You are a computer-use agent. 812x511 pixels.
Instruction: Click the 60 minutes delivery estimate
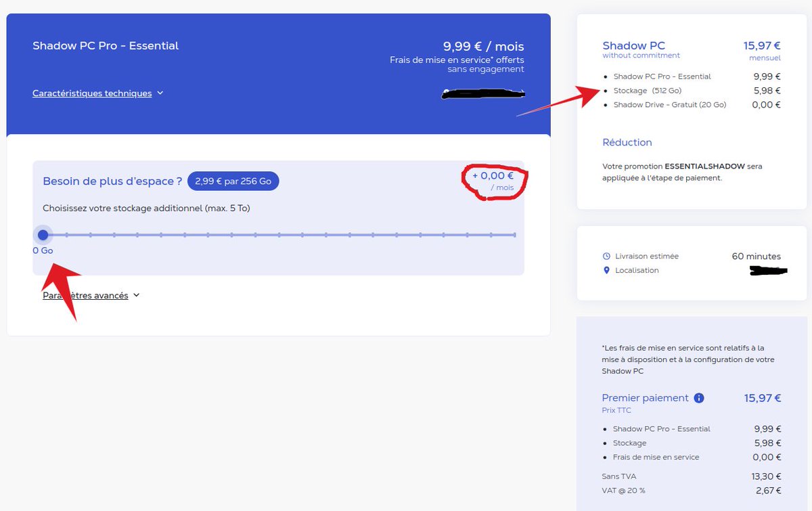tap(757, 257)
